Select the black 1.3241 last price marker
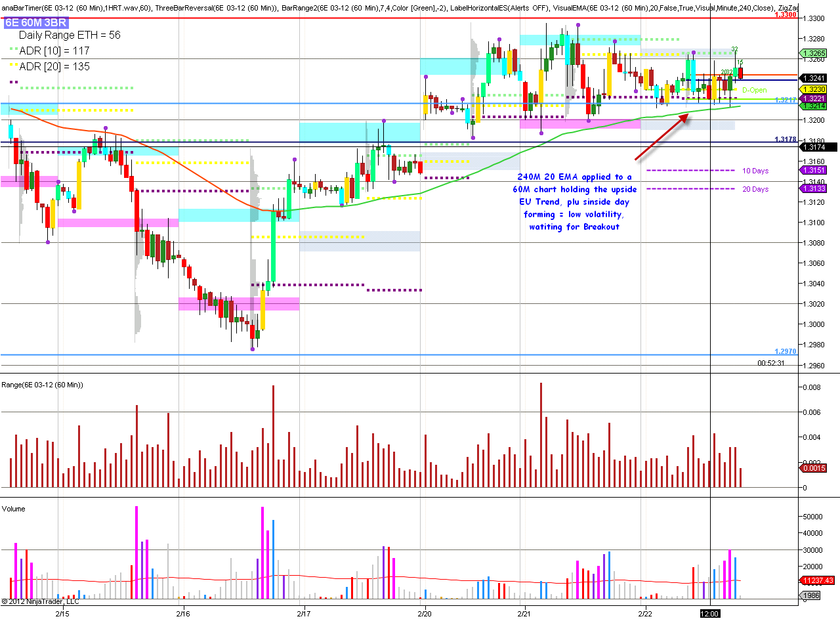The width and height of the screenshot is (840, 623). tap(813, 79)
